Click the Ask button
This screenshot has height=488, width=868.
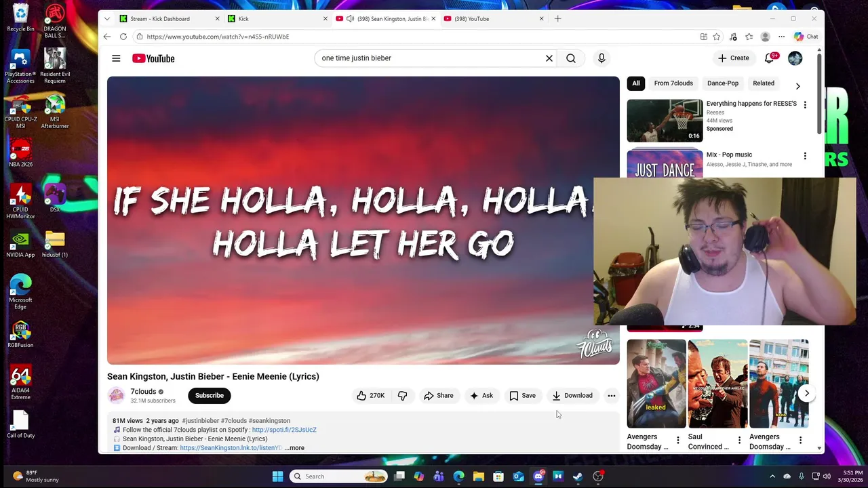(481, 396)
